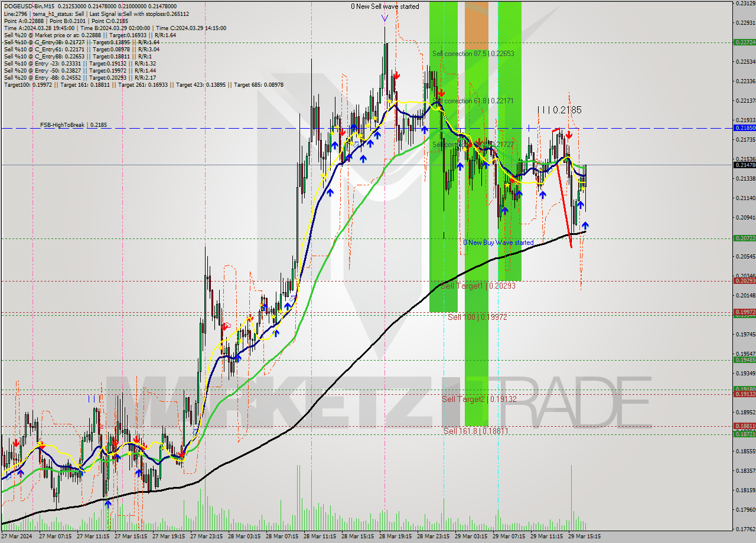Click the '28 Mar 11:15' time axis label

tap(320, 537)
